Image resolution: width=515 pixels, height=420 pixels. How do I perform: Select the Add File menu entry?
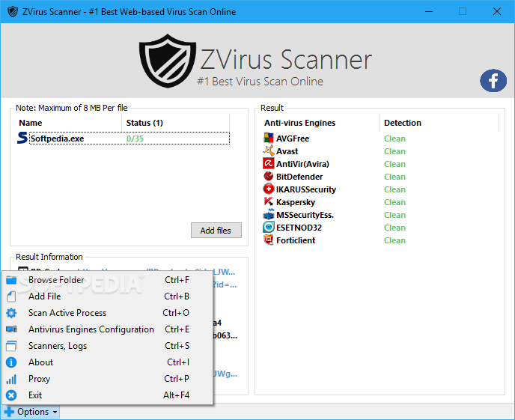[108, 296]
